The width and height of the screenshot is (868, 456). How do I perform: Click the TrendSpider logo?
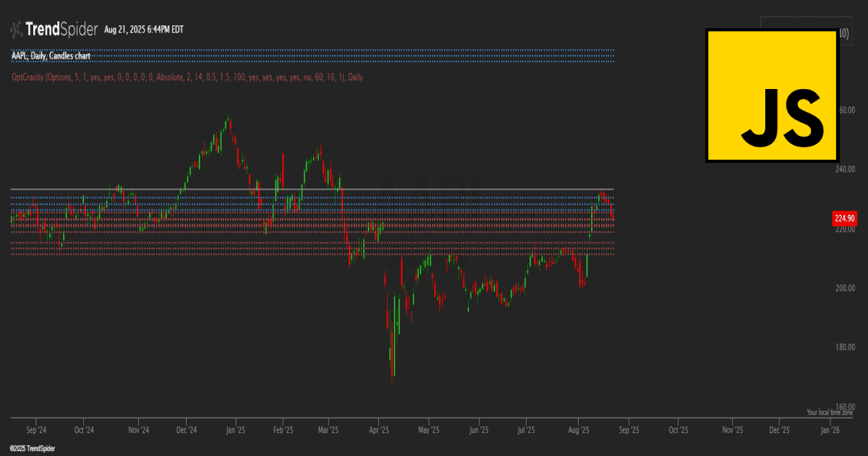pyautogui.click(x=53, y=30)
